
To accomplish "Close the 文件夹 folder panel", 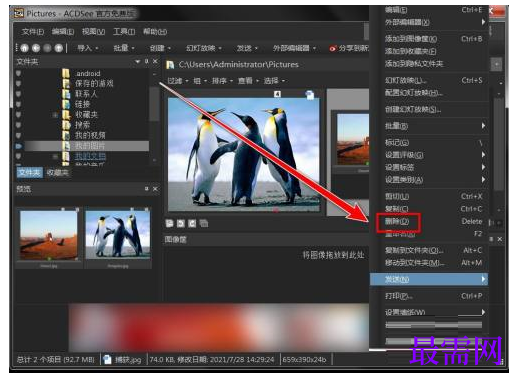I will (155, 61).
